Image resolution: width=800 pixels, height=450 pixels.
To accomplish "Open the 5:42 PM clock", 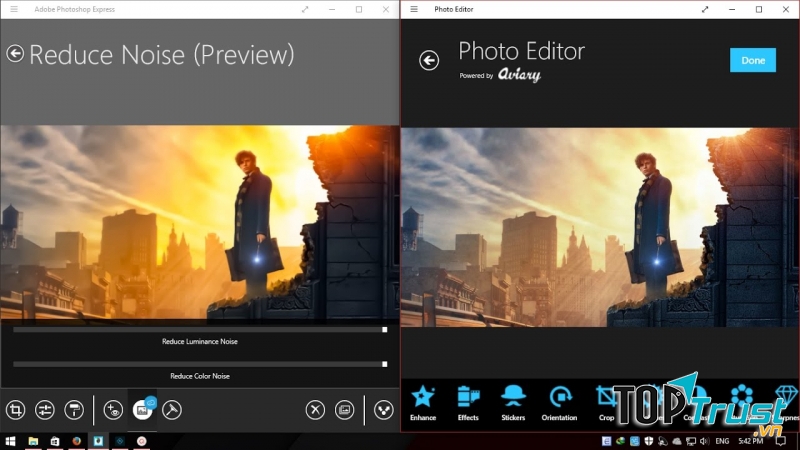I will coord(751,441).
